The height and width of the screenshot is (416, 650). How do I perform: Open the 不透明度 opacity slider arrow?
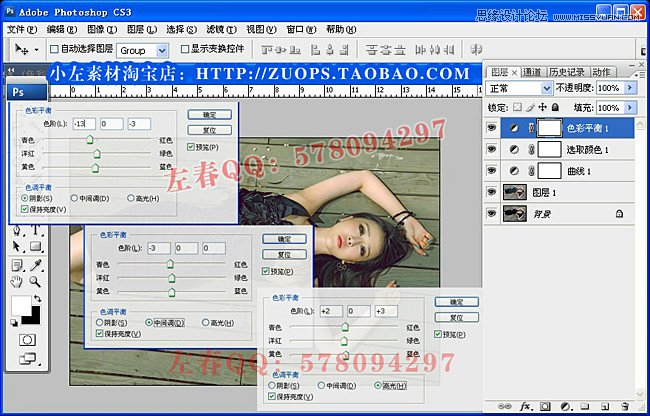[x=630, y=88]
